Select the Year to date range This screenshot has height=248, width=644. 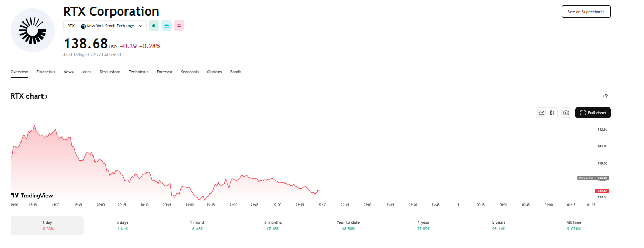tap(348, 225)
